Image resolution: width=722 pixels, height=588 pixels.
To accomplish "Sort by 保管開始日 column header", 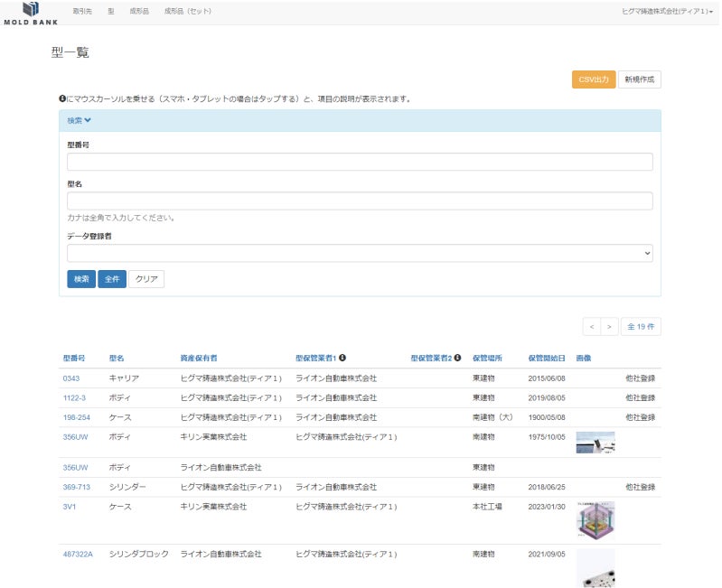I will tap(547, 358).
